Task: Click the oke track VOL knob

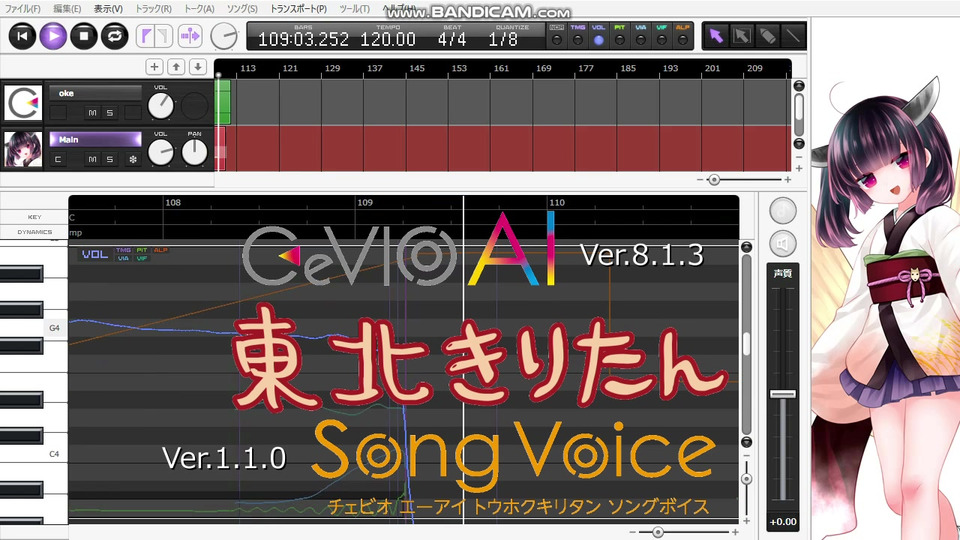Action: tap(161, 106)
